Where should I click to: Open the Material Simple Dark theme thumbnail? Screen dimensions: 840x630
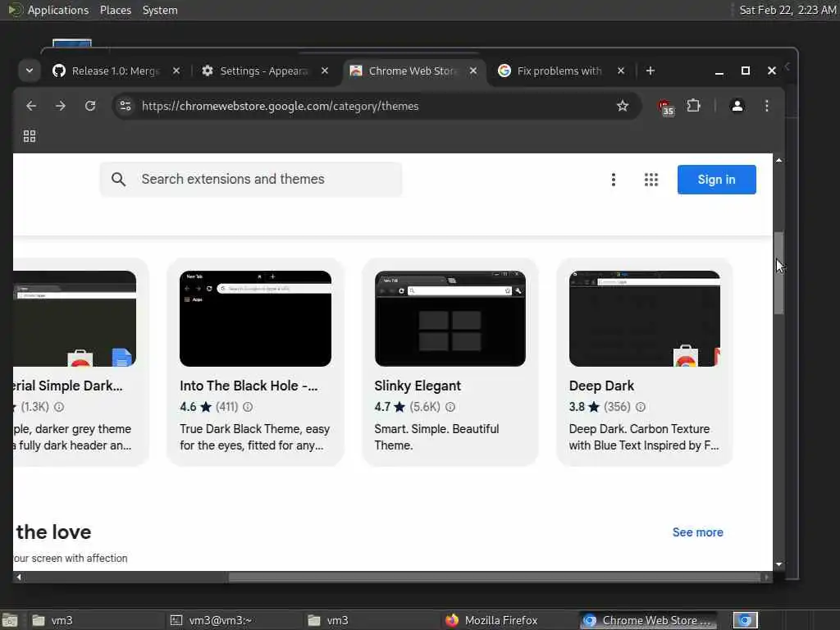[x=75, y=319]
